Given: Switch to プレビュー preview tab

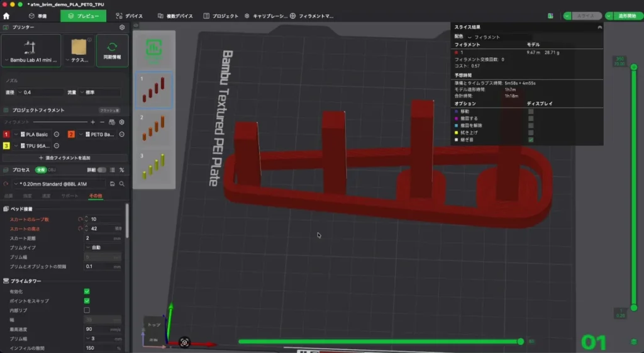Looking at the screenshot, I should tap(84, 16).
